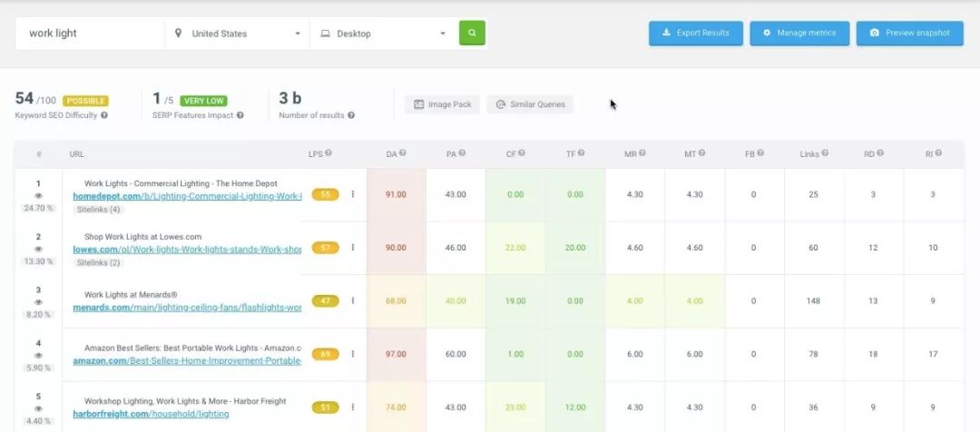Viewport: 980px width, 432px height.
Task: Toggle the eye icon for result 4
Action: coord(38,356)
